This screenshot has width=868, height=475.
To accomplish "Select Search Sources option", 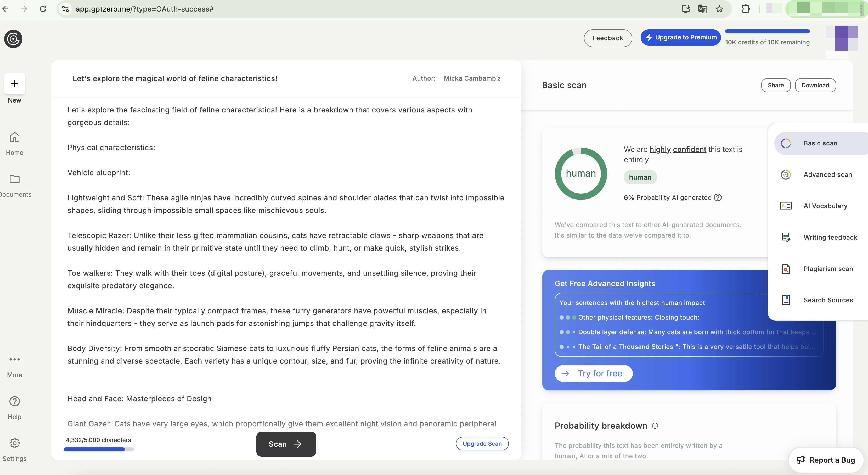I will tap(827, 300).
